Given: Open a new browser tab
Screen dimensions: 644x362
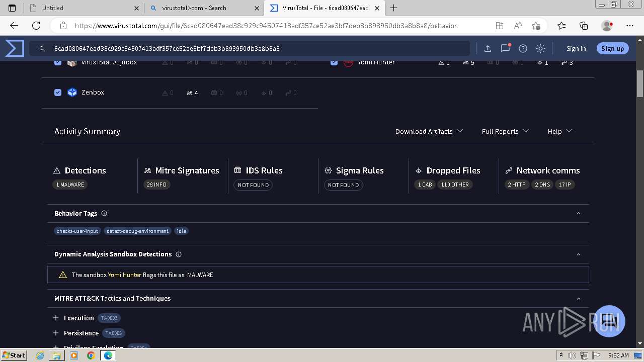Looking at the screenshot, I should click(x=393, y=8).
